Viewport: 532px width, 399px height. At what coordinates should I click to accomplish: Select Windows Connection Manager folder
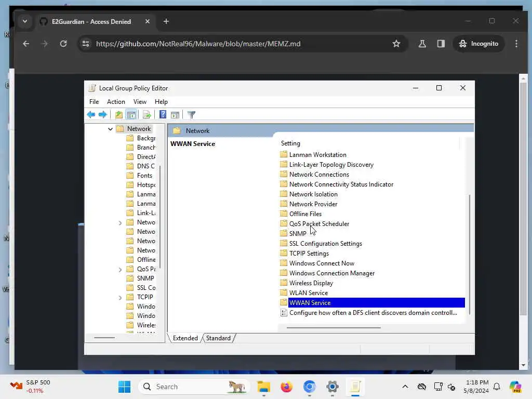[332, 273]
